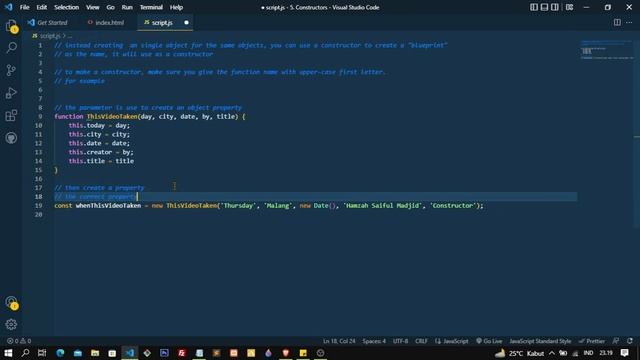
Task: Open Microsoft Edge from the taskbar
Action: 60,353
